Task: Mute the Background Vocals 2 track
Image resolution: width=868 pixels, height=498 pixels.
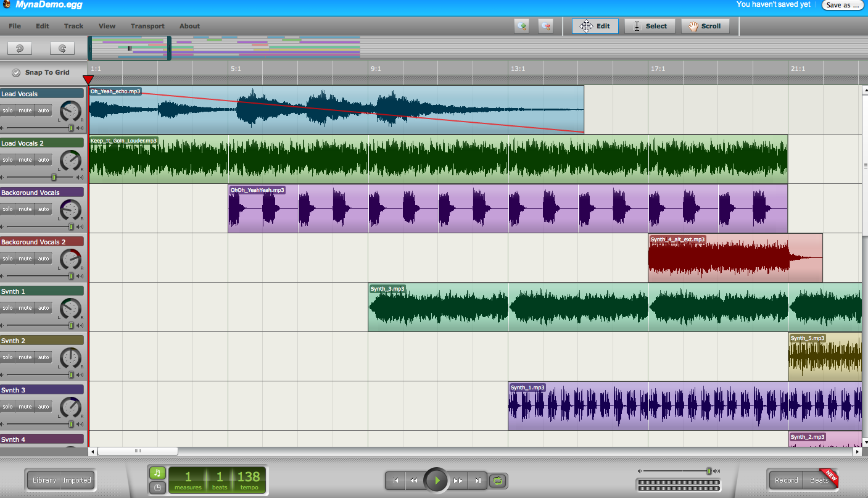Action: (25, 259)
